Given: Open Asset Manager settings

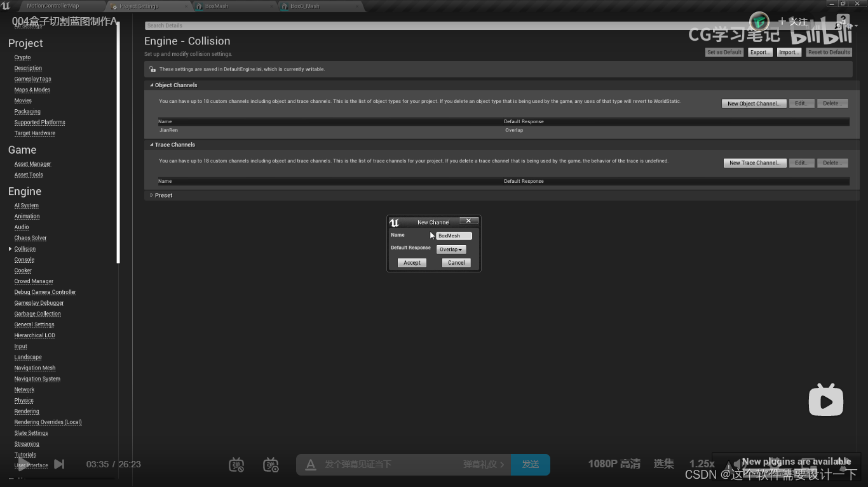Looking at the screenshot, I should coord(32,164).
